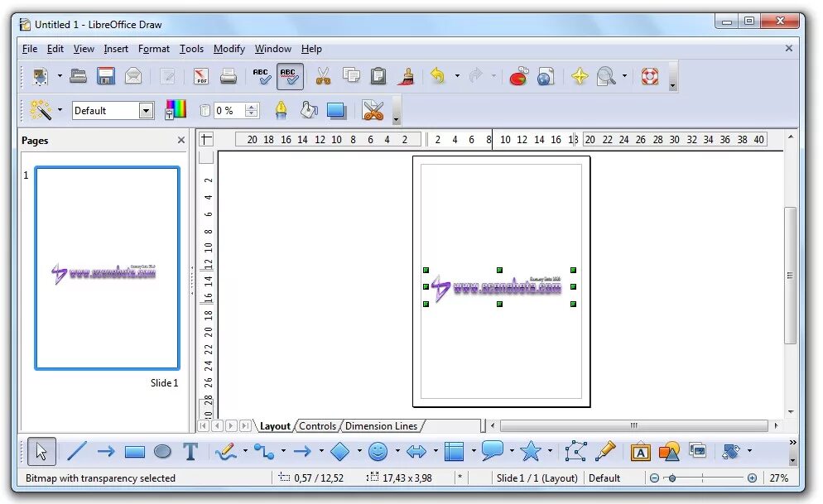Click the Color toolbar icon
Viewport: 823px width, 504px height.
point(176,110)
